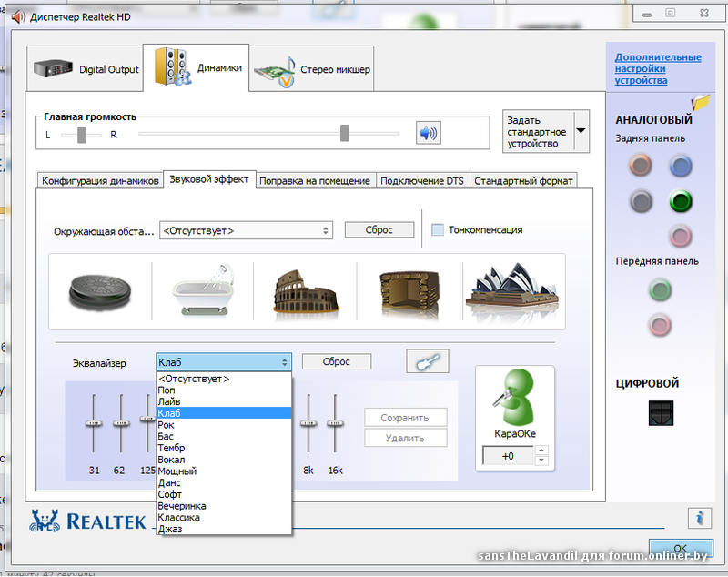
Task: Click the КараОКе microphone icon
Action: (514, 396)
